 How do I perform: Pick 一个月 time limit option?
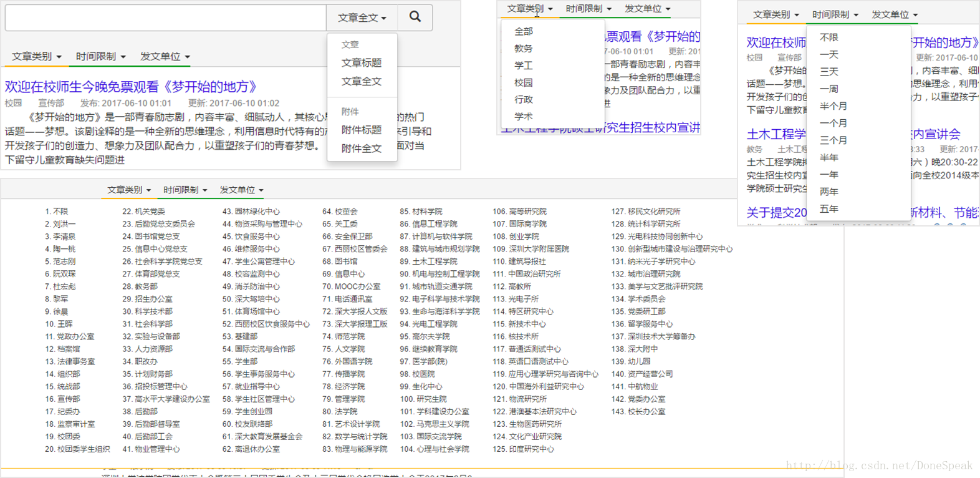(833, 123)
